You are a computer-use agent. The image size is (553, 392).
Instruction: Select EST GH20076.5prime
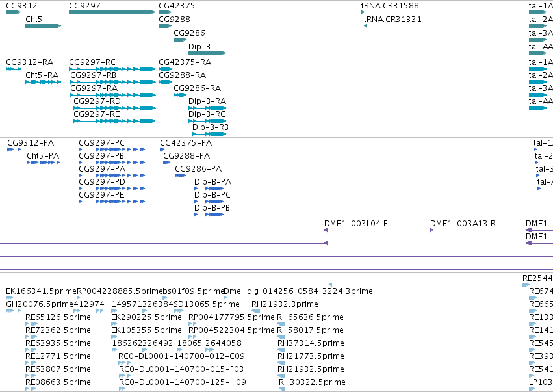[x=40, y=304]
